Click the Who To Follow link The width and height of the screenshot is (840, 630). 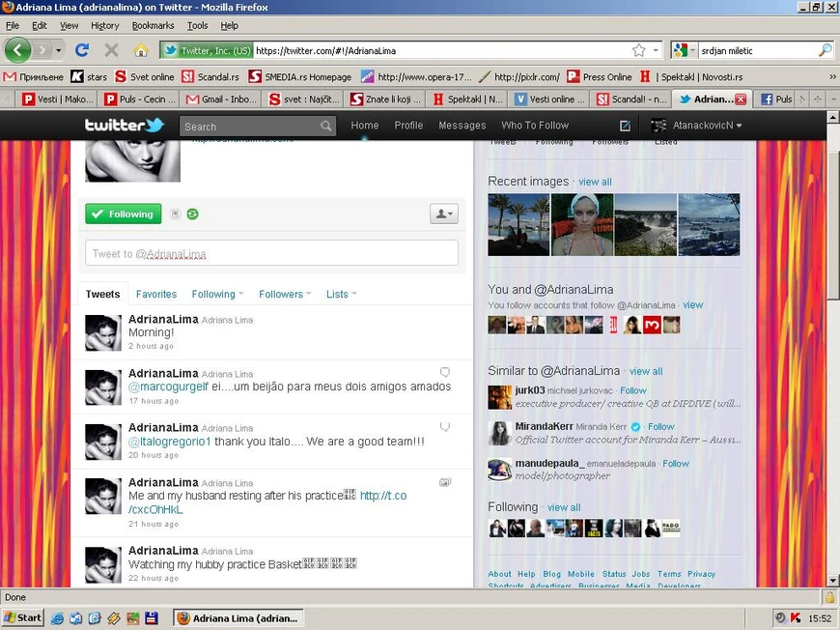(x=535, y=126)
